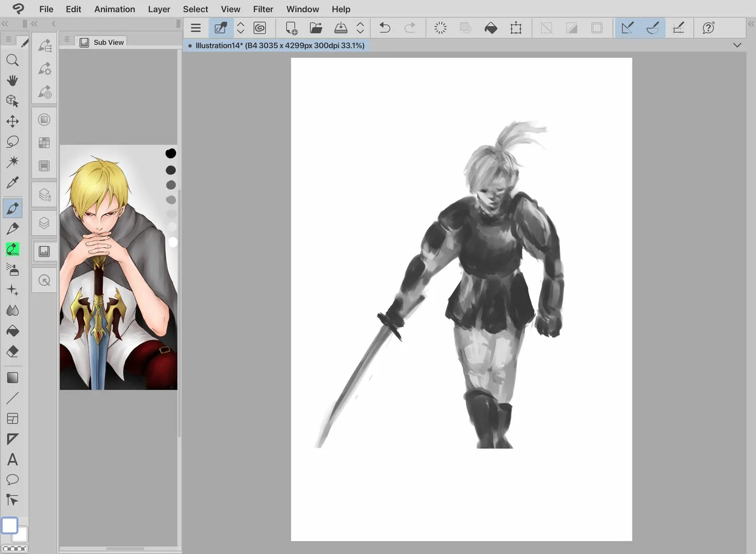756x554 pixels.
Task: Open the Layer menu
Action: (x=159, y=9)
